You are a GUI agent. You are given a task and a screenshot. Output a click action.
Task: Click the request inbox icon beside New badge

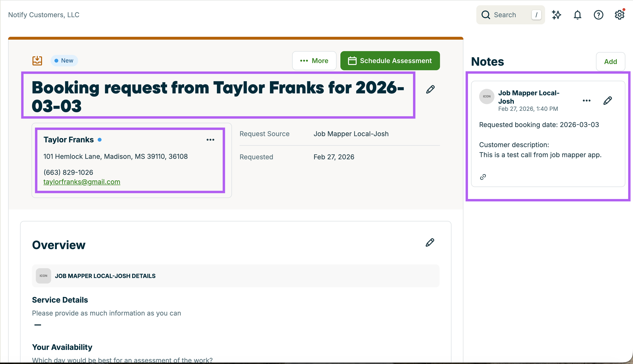(37, 60)
